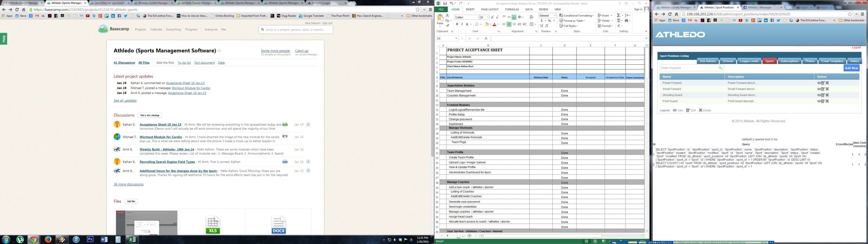The width and height of the screenshot is (868, 244).
Task: Open Firefox from the Windows taskbar
Action: tap(48, 239)
